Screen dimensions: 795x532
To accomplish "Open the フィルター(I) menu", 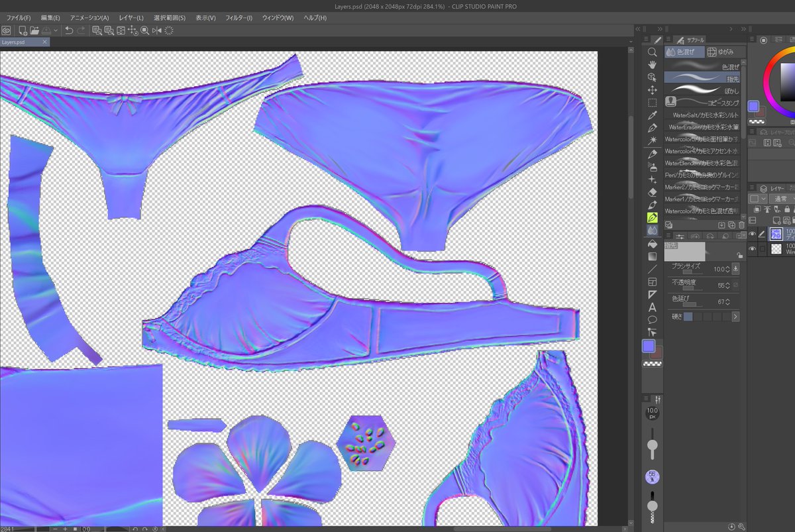I will (x=238, y=17).
